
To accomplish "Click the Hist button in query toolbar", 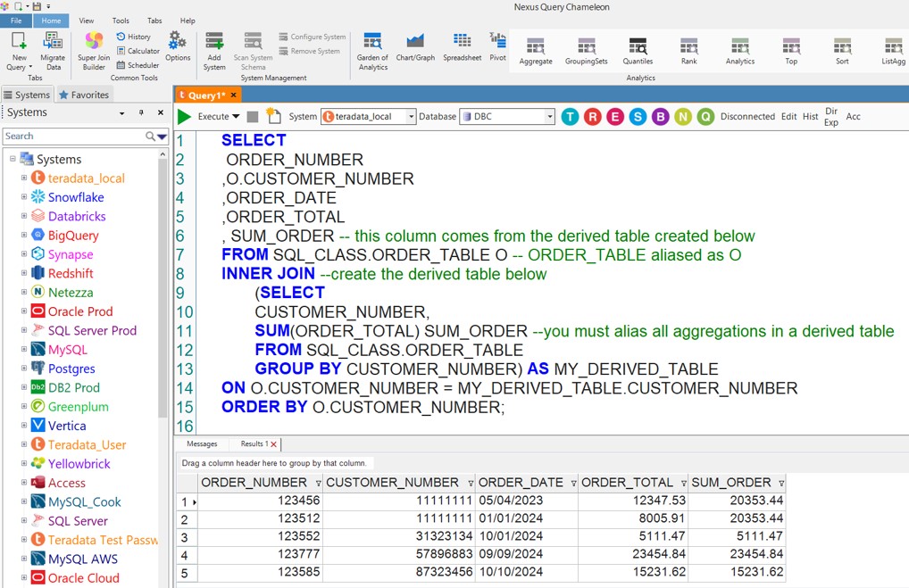I will tap(810, 117).
